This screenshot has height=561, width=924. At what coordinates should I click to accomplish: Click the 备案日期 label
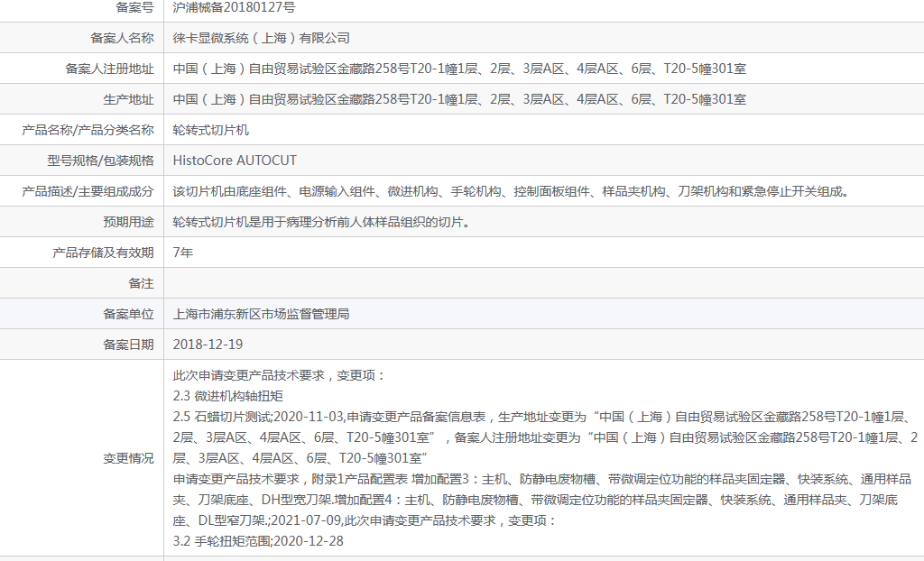point(128,345)
